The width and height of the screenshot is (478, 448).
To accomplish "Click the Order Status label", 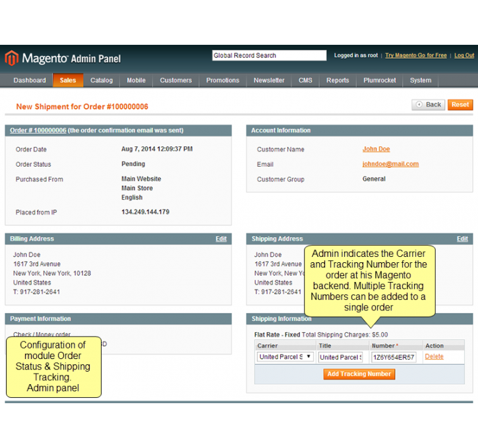I will click(x=33, y=165).
